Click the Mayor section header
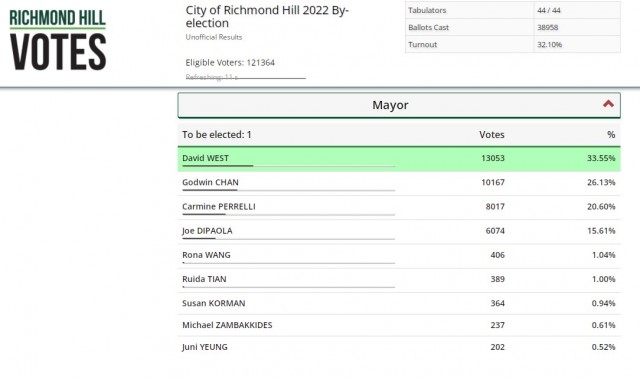 399,105
